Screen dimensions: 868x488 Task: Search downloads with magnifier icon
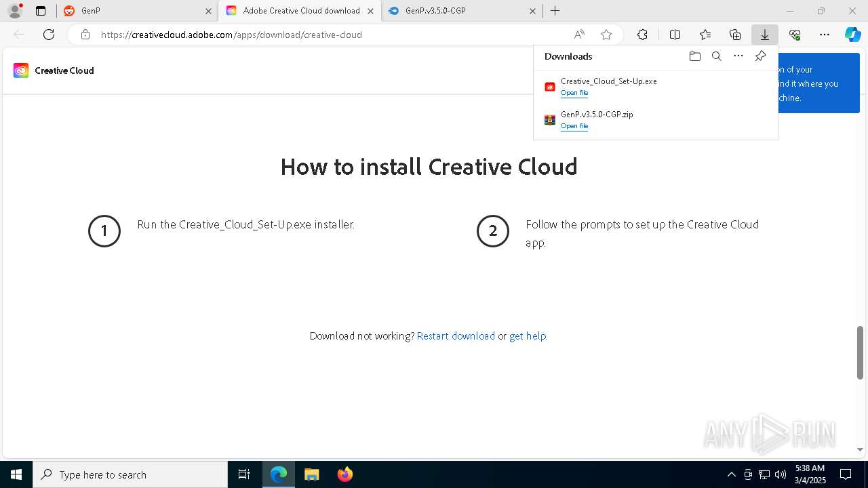[x=716, y=56]
